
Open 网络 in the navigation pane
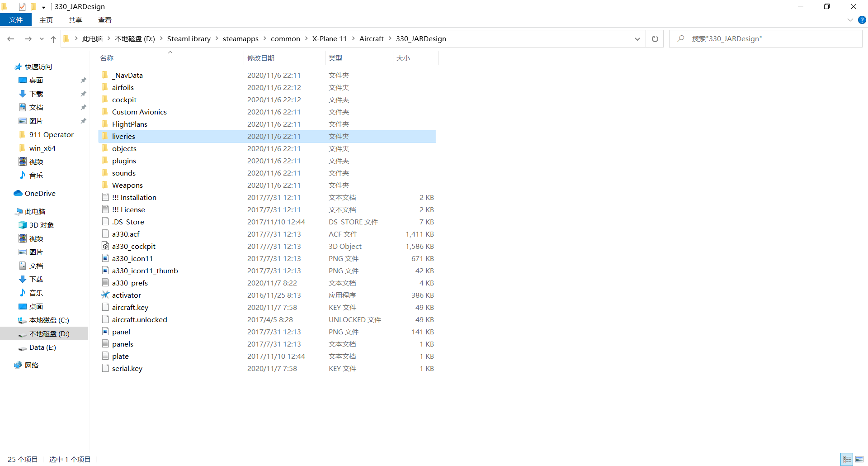(31, 366)
